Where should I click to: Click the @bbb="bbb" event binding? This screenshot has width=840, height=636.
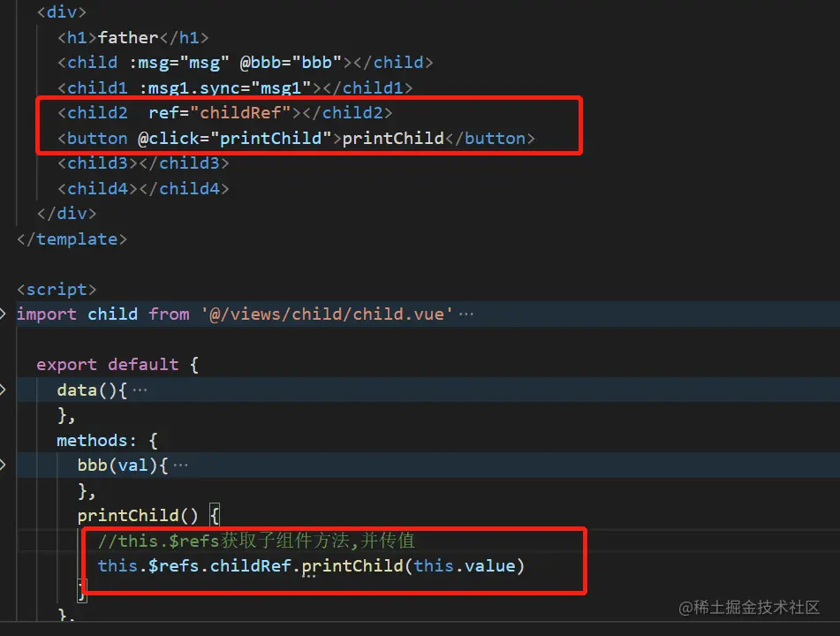291,63
